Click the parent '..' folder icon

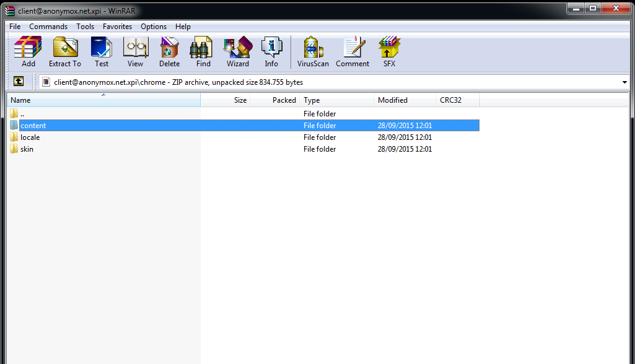coord(14,113)
